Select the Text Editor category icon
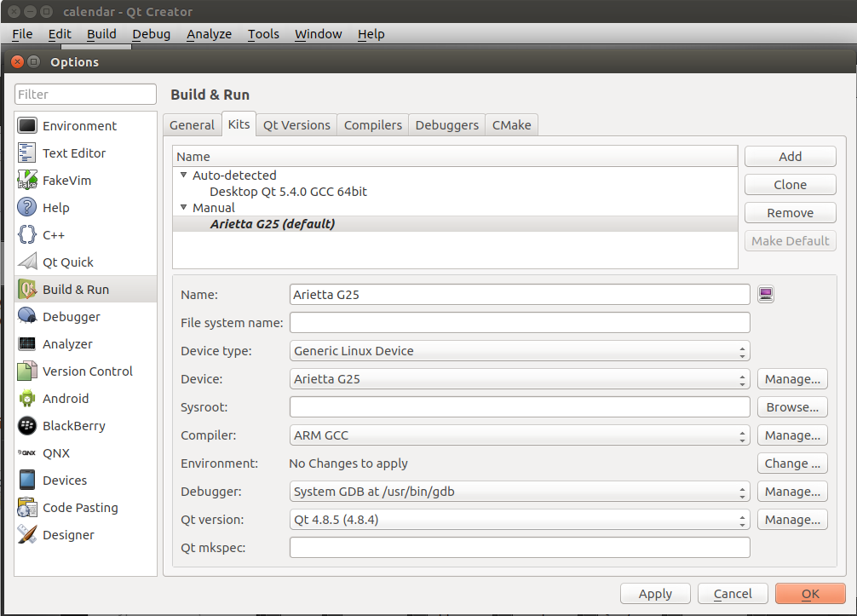The height and width of the screenshot is (616, 857). tap(26, 153)
